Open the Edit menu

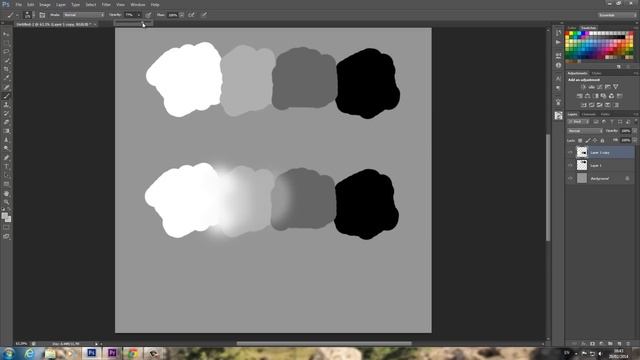[x=31, y=4]
